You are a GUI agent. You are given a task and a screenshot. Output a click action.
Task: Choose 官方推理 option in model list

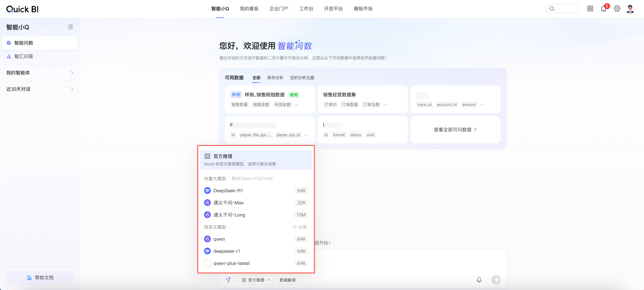pos(256,160)
